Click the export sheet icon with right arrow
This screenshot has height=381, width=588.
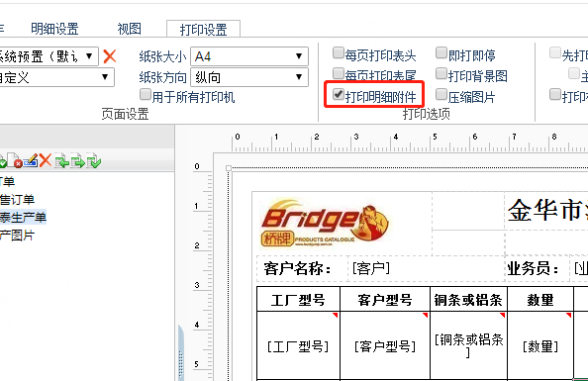coord(77,161)
